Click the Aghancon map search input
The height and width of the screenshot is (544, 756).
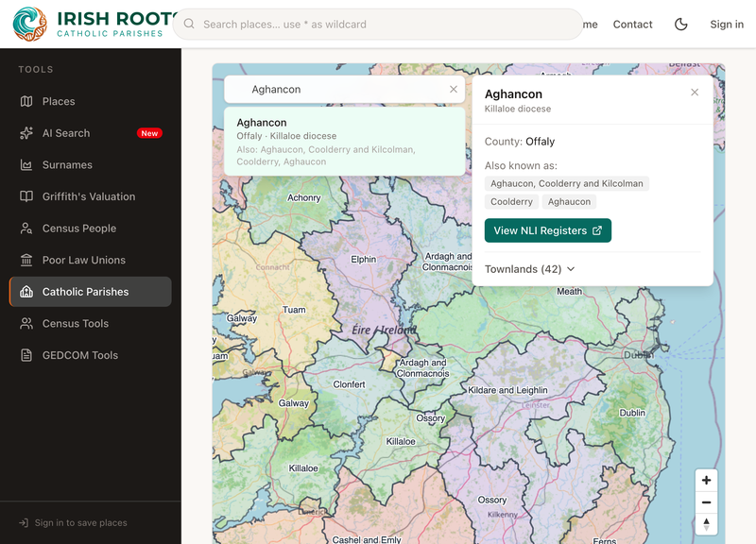tap(345, 89)
